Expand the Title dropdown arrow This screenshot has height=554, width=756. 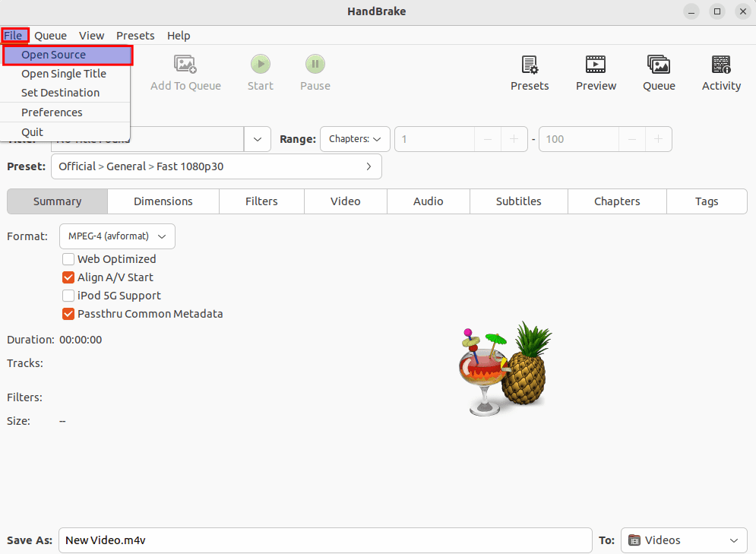tap(258, 139)
